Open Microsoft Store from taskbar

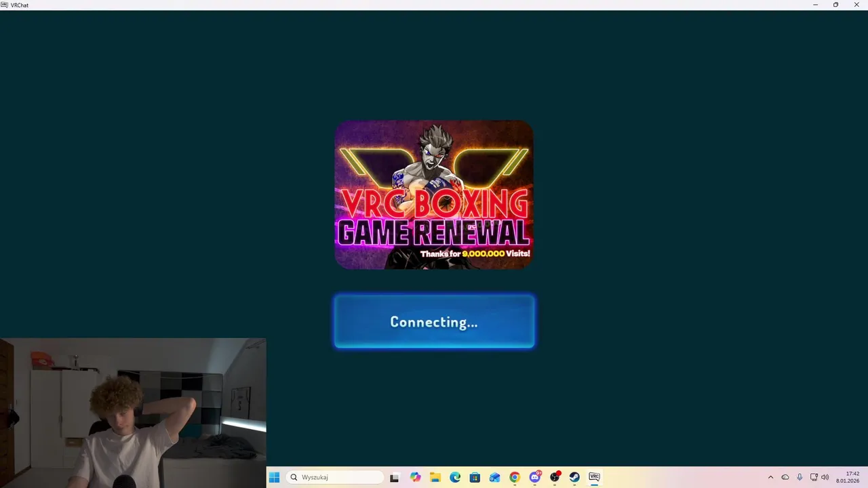coord(475,477)
